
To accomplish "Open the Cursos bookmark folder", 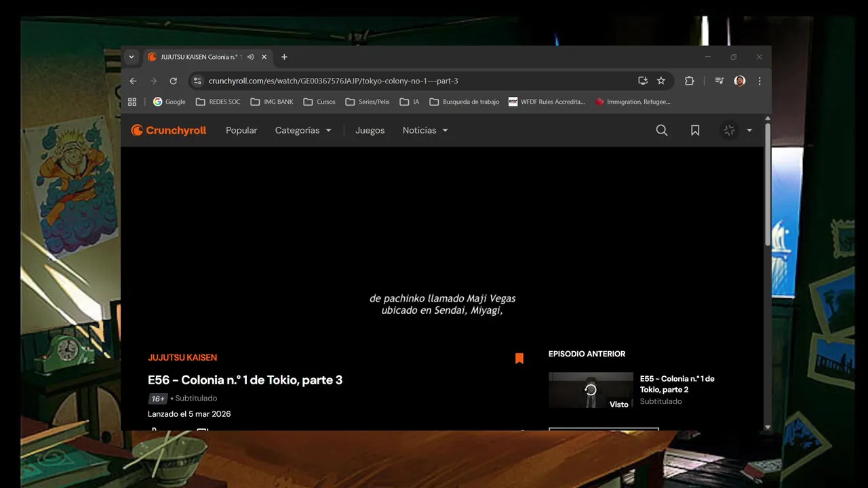I will [x=319, y=102].
